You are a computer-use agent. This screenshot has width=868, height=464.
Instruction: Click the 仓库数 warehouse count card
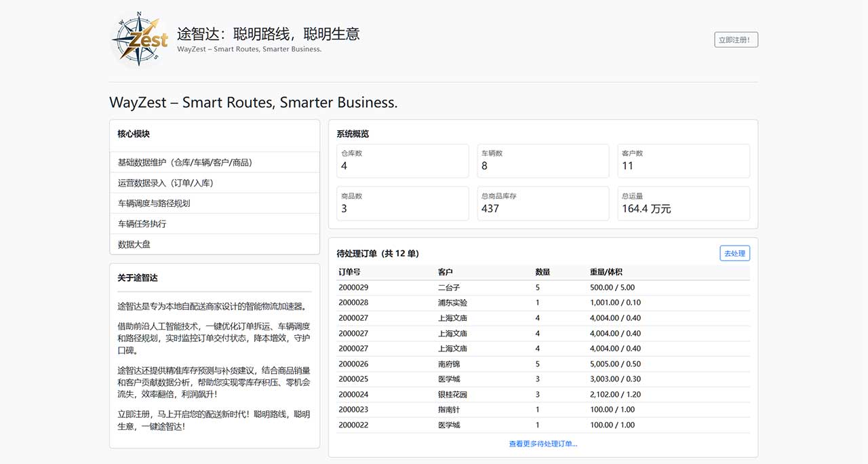[402, 161]
